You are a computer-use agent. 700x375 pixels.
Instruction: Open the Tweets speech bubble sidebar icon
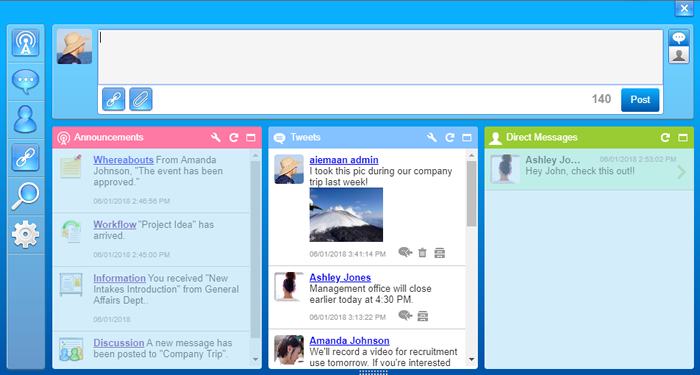click(25, 81)
